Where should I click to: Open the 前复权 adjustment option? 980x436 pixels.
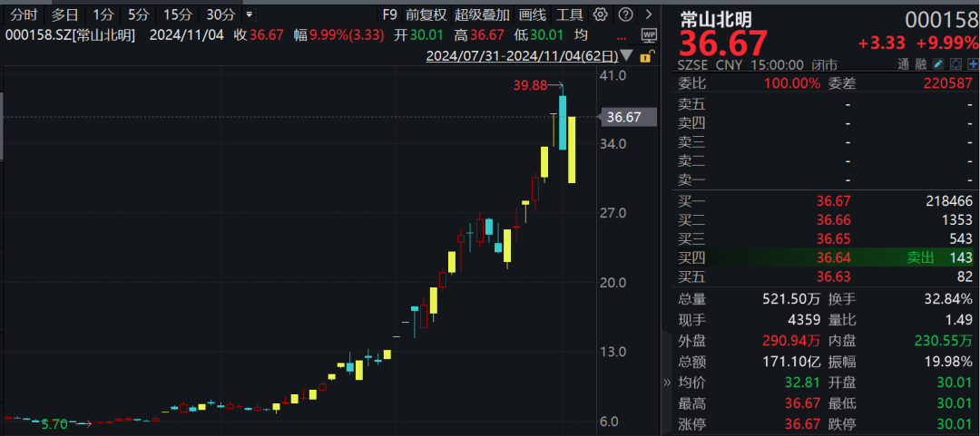click(x=426, y=15)
